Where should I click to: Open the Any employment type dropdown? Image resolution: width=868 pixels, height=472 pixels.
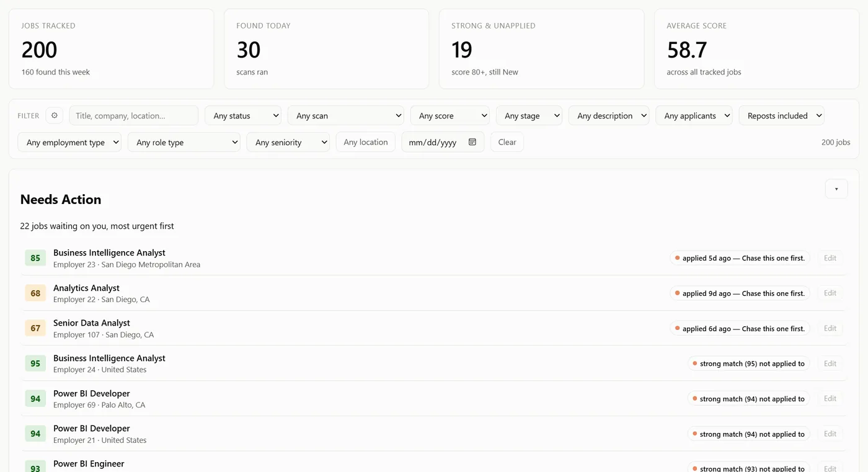tap(69, 142)
